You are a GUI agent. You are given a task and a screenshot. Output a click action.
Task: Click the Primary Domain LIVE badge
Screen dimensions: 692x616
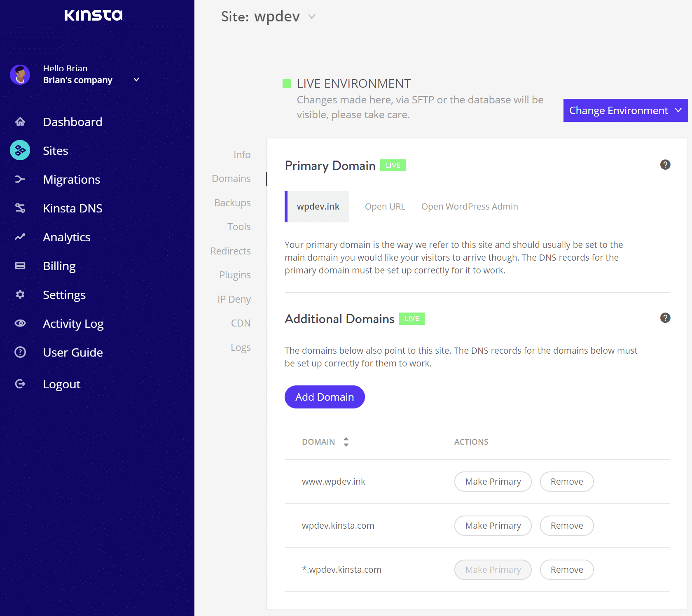[393, 165]
